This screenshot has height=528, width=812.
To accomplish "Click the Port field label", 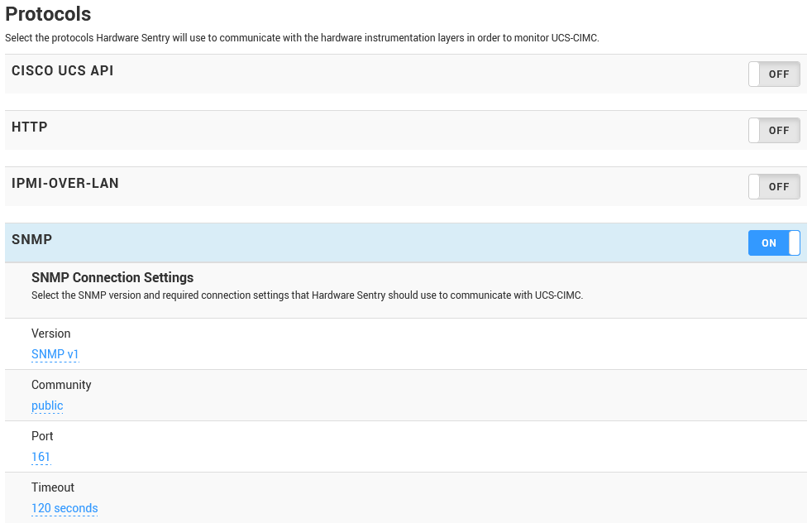I will click(x=42, y=436).
